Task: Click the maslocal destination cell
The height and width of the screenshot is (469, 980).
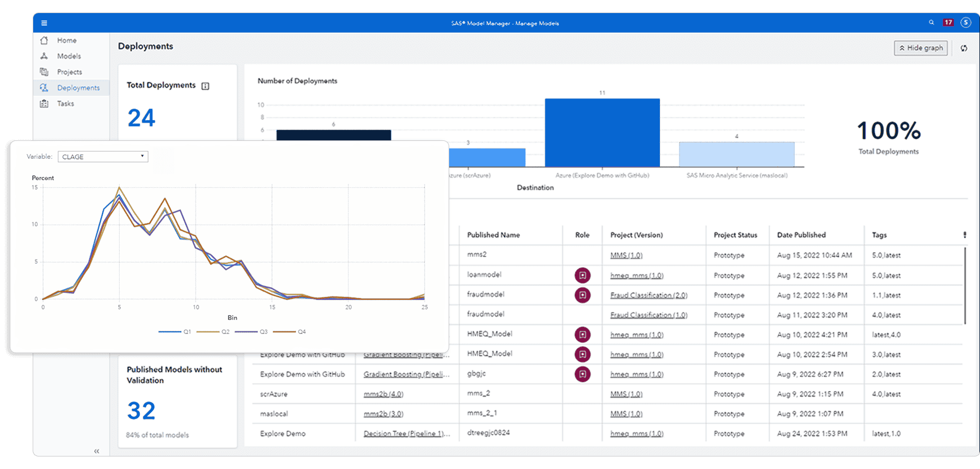Action: tap(274, 414)
